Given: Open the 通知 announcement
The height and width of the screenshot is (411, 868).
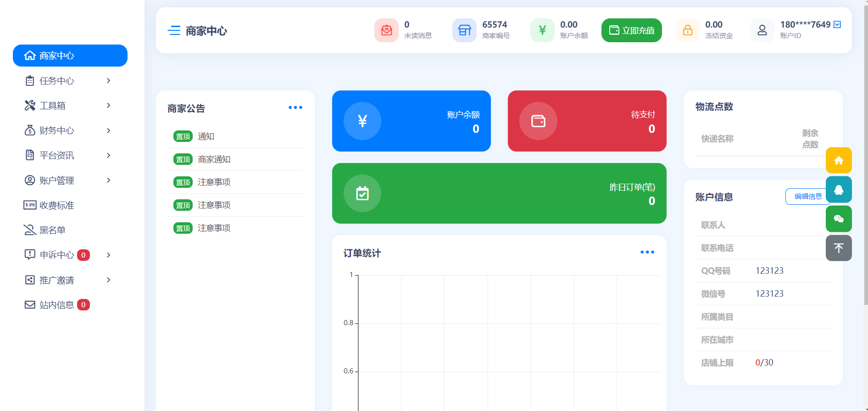Looking at the screenshot, I should click(x=206, y=136).
